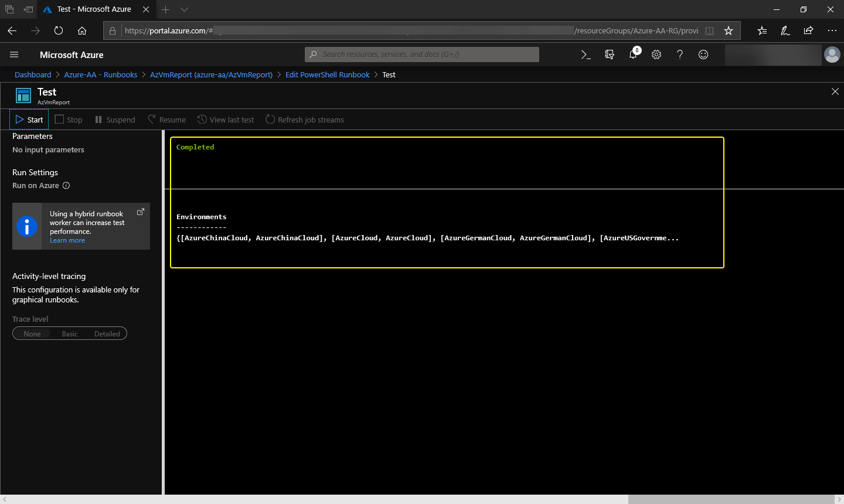This screenshot has width=844, height=504.
Task: Open browser settings and more menu
Action: (832, 30)
